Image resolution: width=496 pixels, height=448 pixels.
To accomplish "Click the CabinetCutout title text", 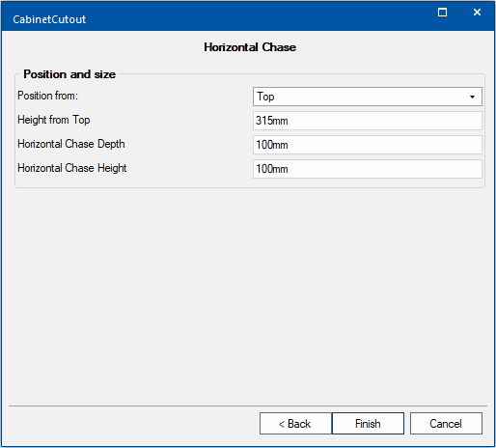I will click(x=49, y=19).
